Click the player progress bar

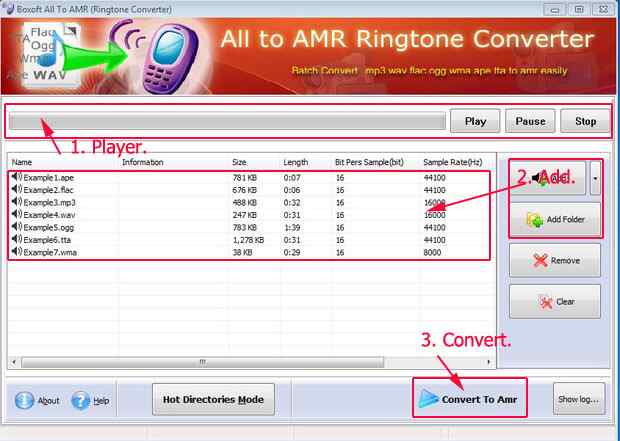[227, 121]
